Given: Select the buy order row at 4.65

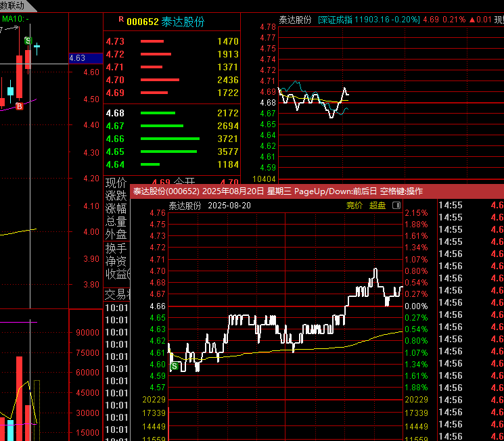Looking at the screenshot, I should point(172,152).
